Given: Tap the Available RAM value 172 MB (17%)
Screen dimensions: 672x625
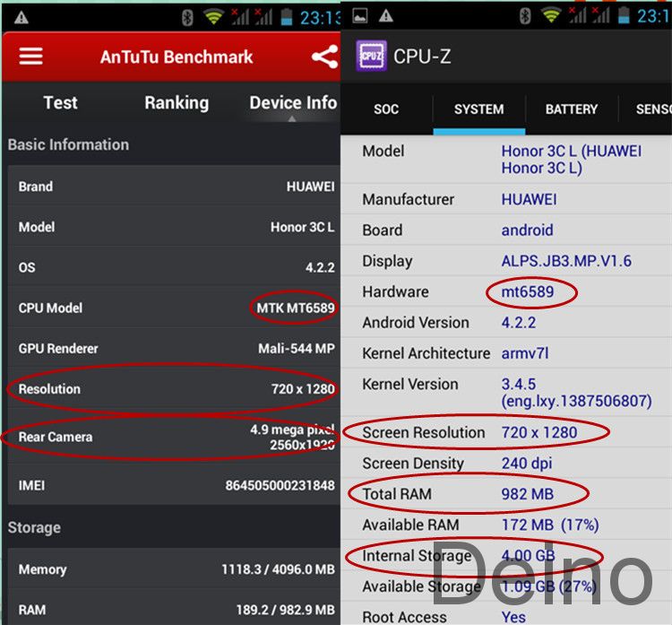Looking at the screenshot, I should pos(550,525).
